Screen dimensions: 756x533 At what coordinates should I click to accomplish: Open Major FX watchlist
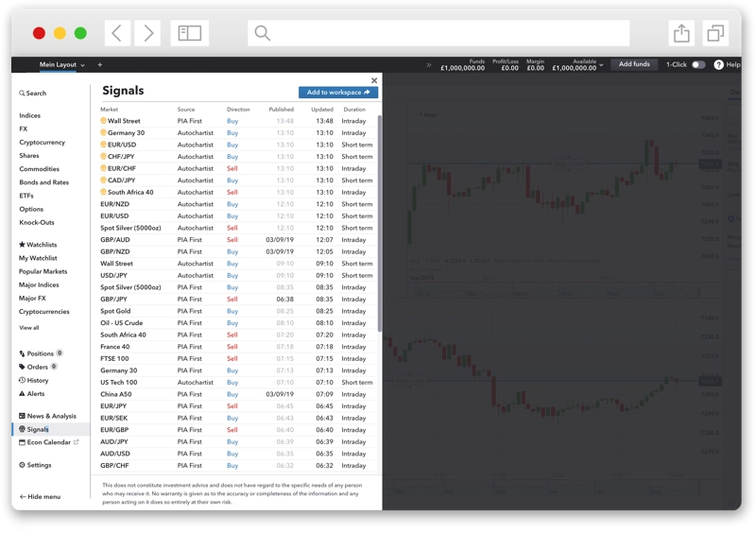click(x=32, y=298)
